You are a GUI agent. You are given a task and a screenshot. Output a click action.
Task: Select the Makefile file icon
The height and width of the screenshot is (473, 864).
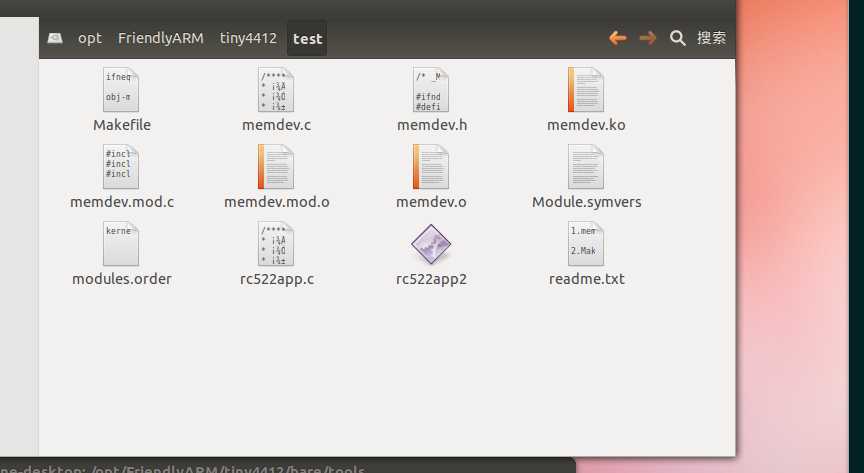pos(121,89)
